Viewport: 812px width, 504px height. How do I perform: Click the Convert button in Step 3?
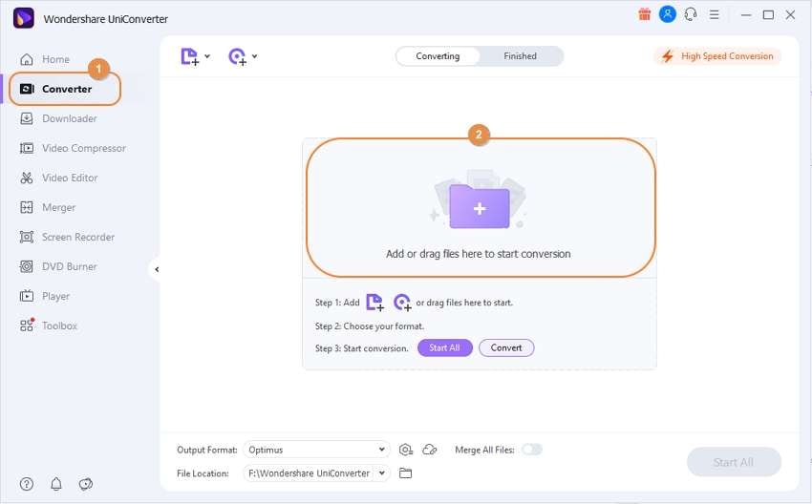(506, 347)
